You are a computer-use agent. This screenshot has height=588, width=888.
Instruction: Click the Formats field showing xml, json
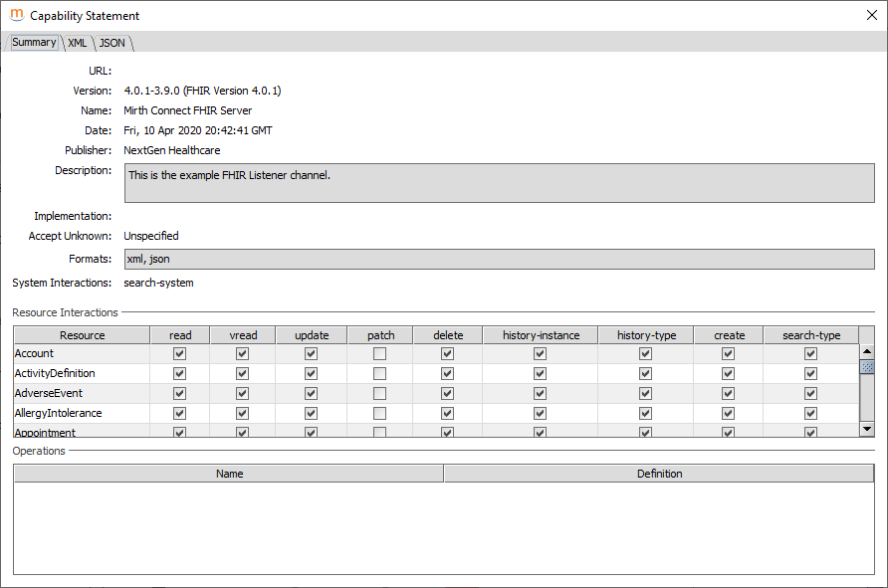point(500,260)
